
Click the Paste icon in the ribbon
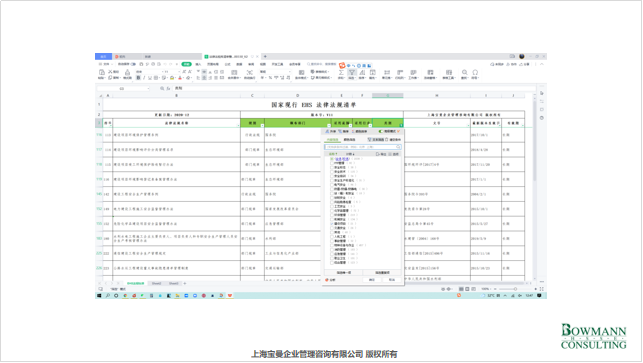point(102,72)
